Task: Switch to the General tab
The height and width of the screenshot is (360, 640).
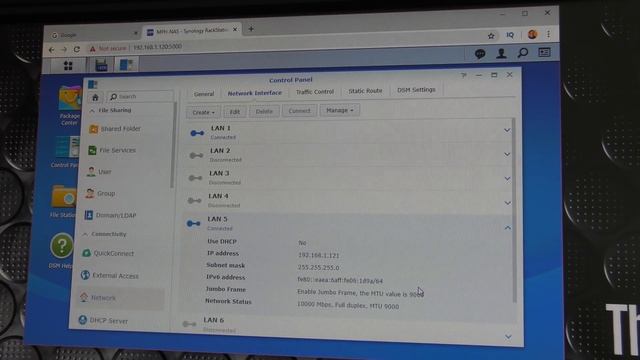Action: point(204,94)
